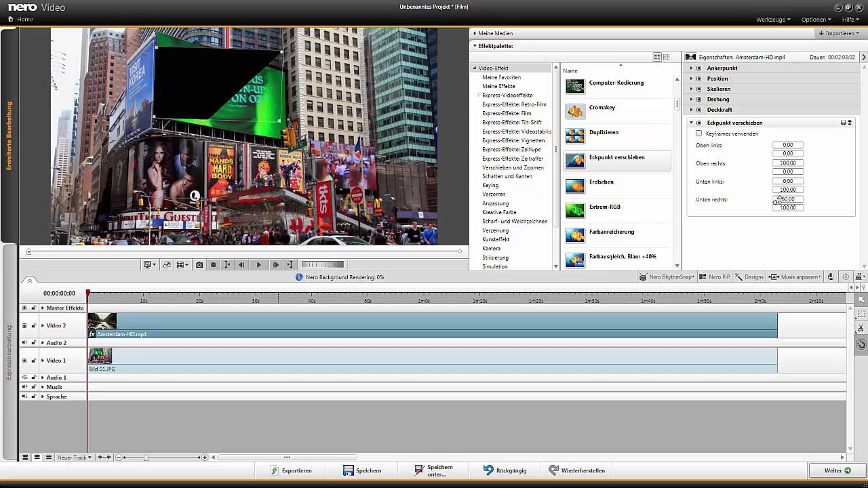Select the arrow pointer timeline tool
Image resolution: width=868 pixels, height=488 pixels.
[x=861, y=300]
